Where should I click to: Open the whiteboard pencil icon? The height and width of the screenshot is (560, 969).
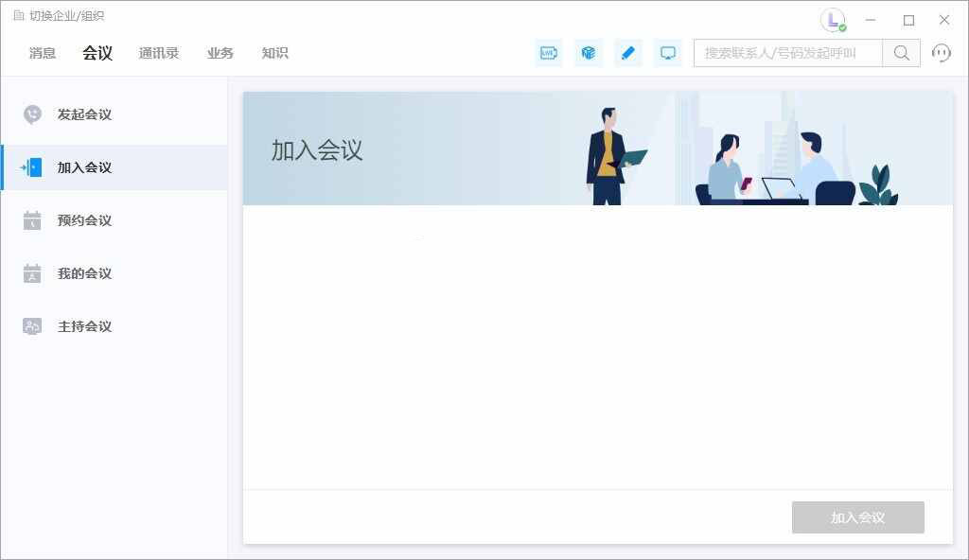pos(628,53)
